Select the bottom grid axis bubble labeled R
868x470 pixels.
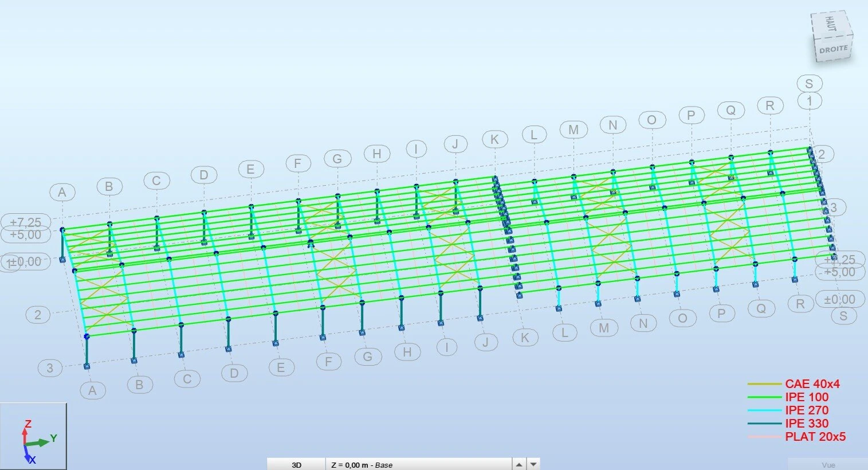[x=800, y=304]
